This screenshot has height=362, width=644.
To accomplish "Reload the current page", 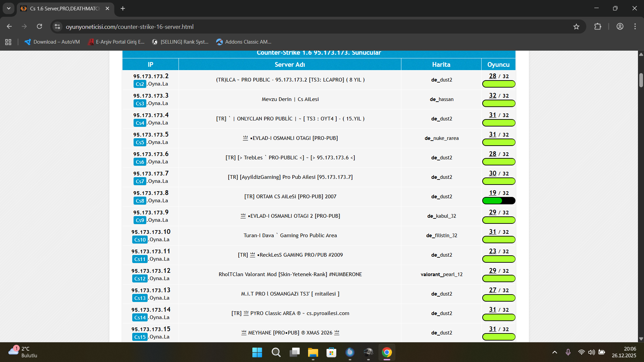I will 39,27.
